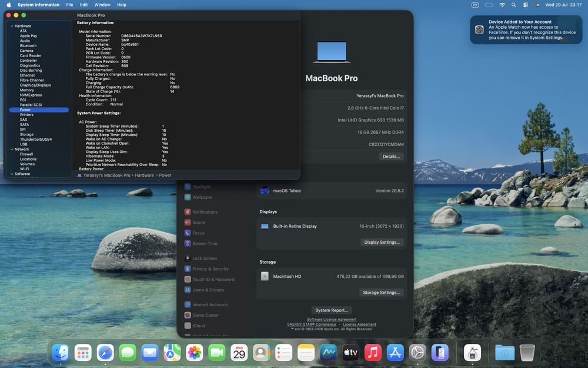588x368 pixels.
Task: Click Storage Settings... button
Action: click(382, 293)
